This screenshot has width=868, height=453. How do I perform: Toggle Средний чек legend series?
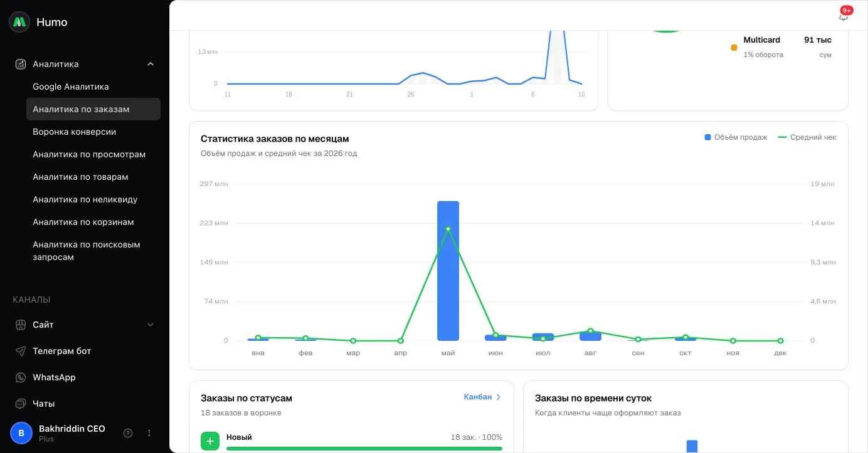[x=807, y=137]
